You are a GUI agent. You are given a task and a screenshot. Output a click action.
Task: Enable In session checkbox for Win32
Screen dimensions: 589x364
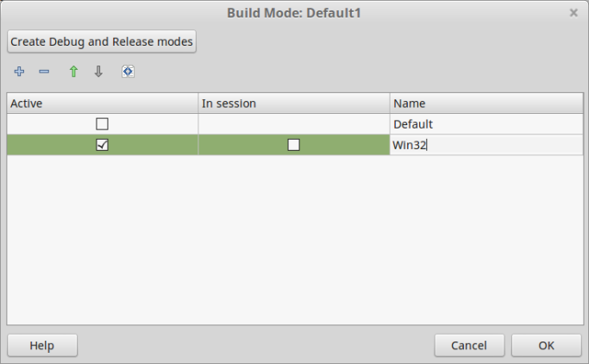(x=293, y=145)
